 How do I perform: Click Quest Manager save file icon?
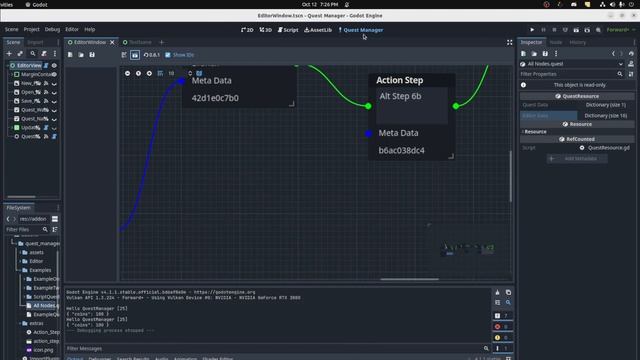[92, 55]
